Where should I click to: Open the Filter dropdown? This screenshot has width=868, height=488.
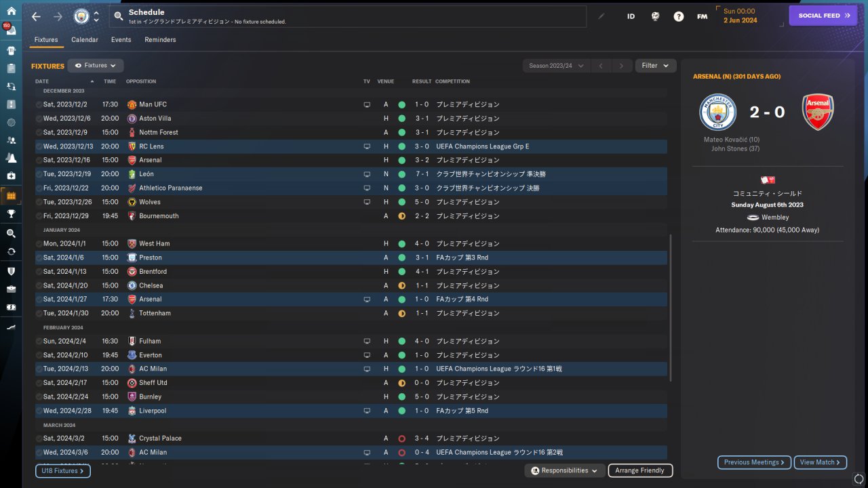(x=656, y=66)
